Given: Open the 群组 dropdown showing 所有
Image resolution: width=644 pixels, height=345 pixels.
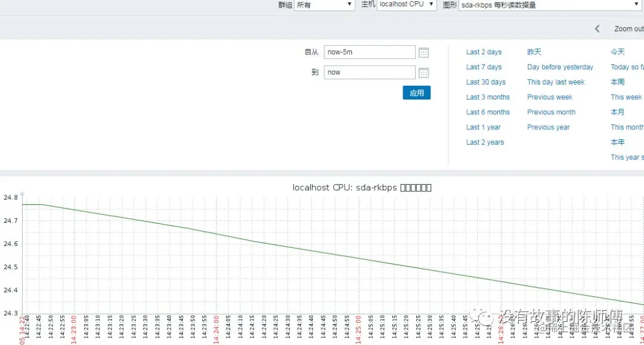Looking at the screenshot, I should pyautogui.click(x=324, y=5).
